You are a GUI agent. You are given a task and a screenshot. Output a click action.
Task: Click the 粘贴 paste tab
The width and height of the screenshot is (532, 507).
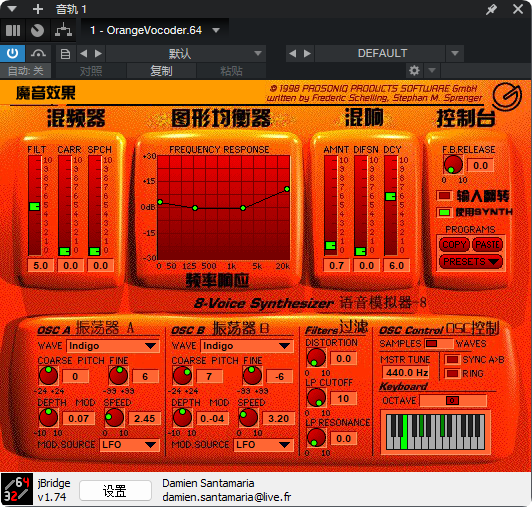tap(231, 71)
